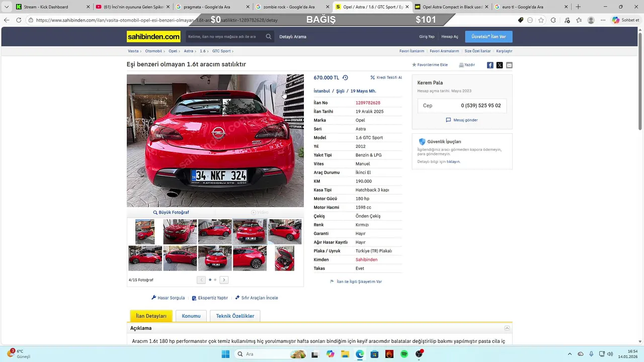Select the Teknik Özellikler tab
This screenshot has width=644, height=362.
click(x=235, y=316)
